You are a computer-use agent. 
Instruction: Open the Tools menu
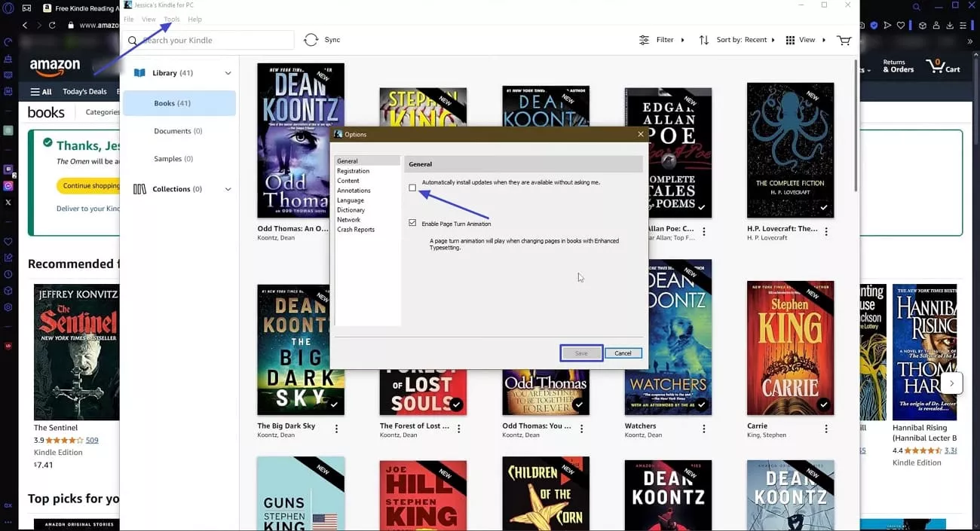(x=172, y=19)
